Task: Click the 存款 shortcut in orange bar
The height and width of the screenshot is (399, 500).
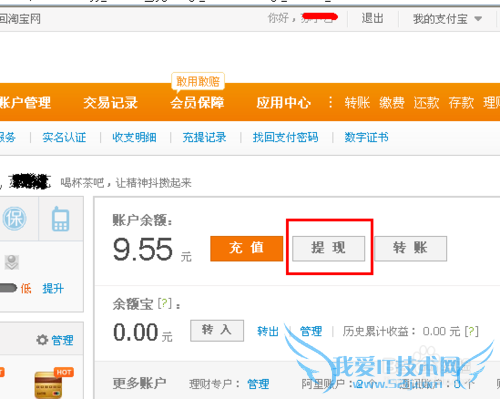Action: tap(461, 102)
